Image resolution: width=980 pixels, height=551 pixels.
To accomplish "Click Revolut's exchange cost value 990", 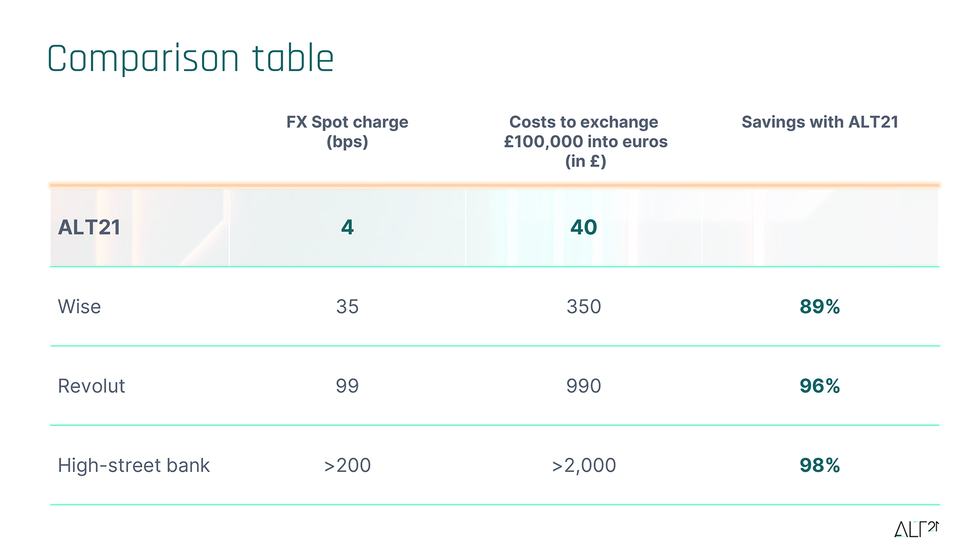I will click(583, 386).
